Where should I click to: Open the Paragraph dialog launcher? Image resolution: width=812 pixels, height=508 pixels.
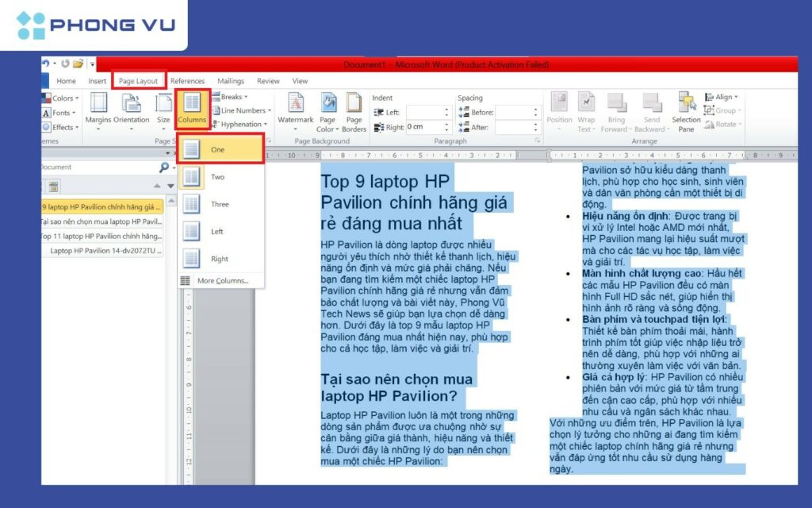[538, 140]
